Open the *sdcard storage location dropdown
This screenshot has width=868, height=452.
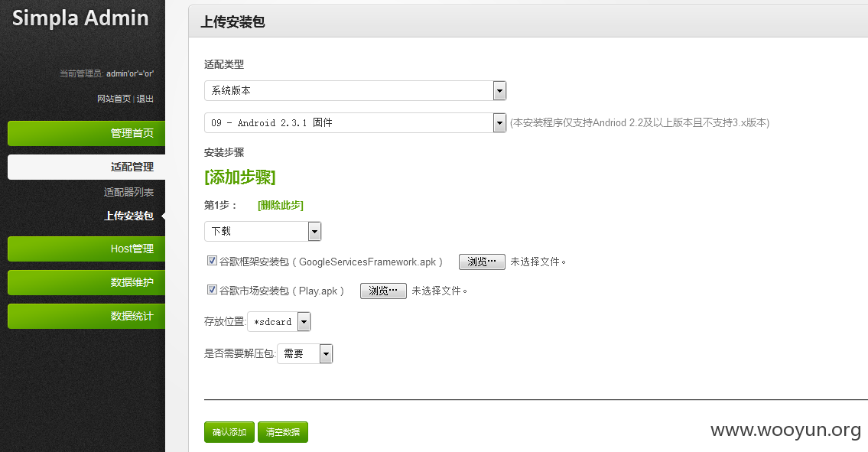point(278,322)
